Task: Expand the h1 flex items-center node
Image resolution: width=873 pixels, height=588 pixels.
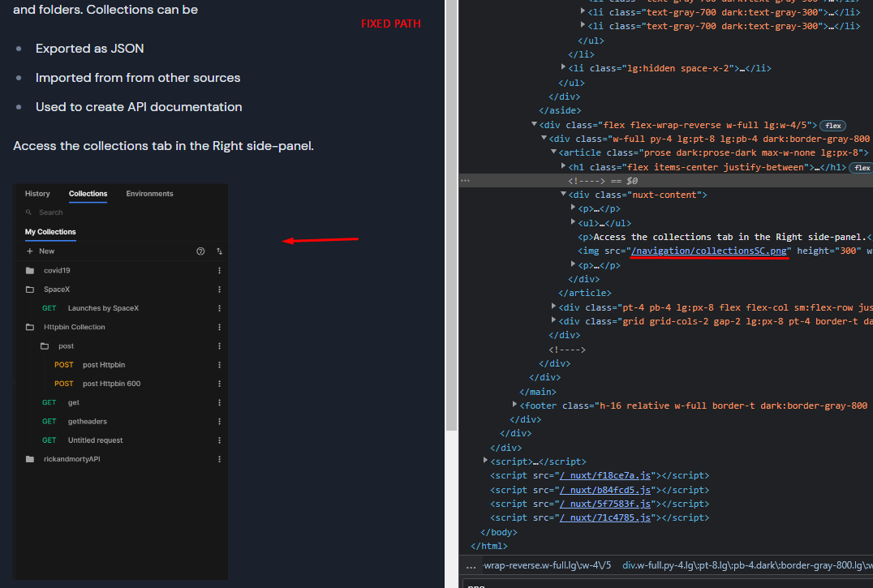Action: (563, 165)
